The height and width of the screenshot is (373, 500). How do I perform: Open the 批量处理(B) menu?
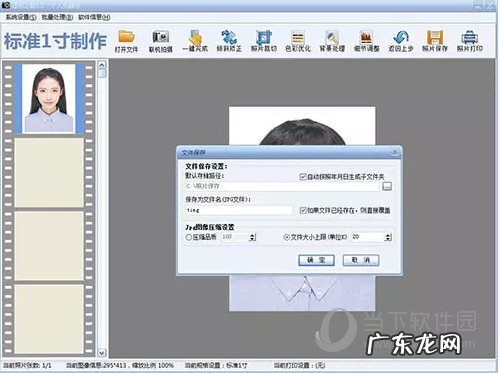(57, 17)
